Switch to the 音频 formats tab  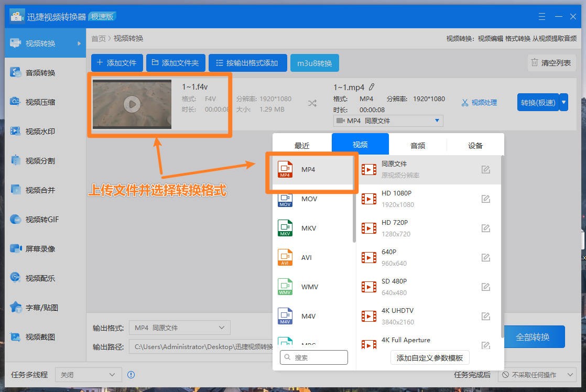tap(418, 144)
